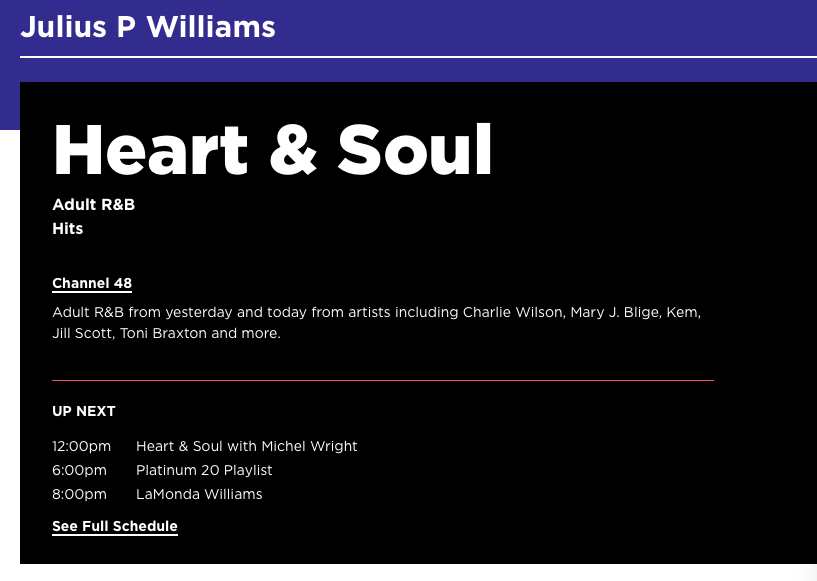The image size is (817, 581).
Task: Click the red divider line above UP NEXT
Action: (382, 379)
